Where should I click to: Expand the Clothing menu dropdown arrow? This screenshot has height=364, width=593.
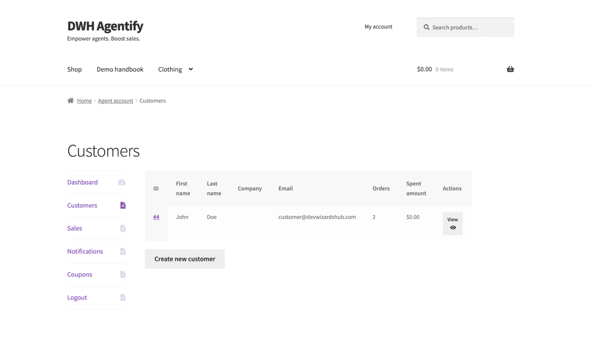pyautogui.click(x=191, y=69)
